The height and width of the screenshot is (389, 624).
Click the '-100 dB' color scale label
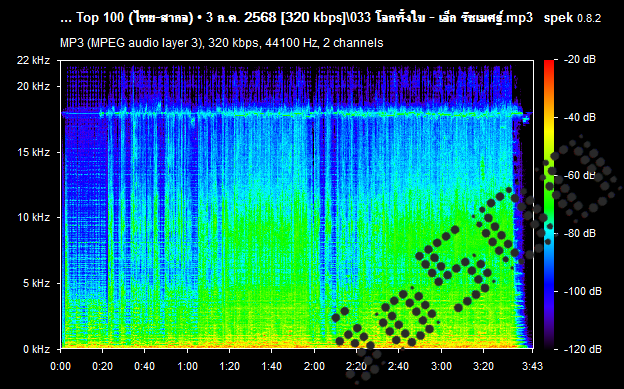coord(583,291)
